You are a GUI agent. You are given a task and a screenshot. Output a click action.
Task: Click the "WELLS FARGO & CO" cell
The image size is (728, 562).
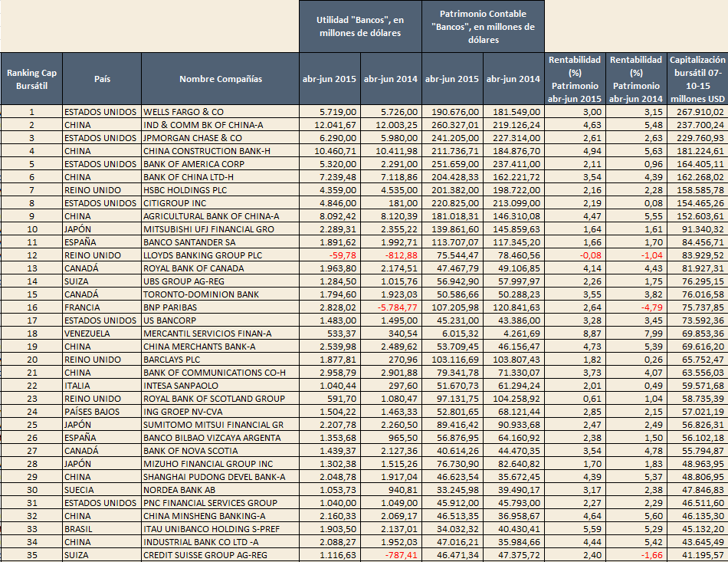pos(221,112)
